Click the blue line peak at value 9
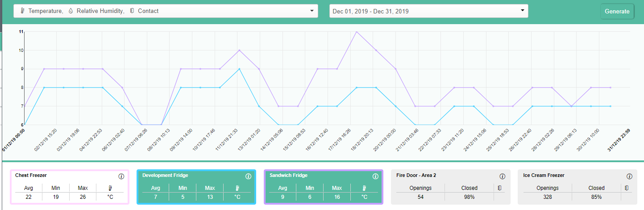This screenshot has width=644, height=210. 239,69
